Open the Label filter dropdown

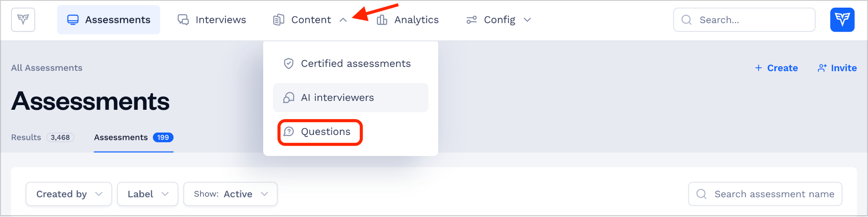[x=147, y=194]
